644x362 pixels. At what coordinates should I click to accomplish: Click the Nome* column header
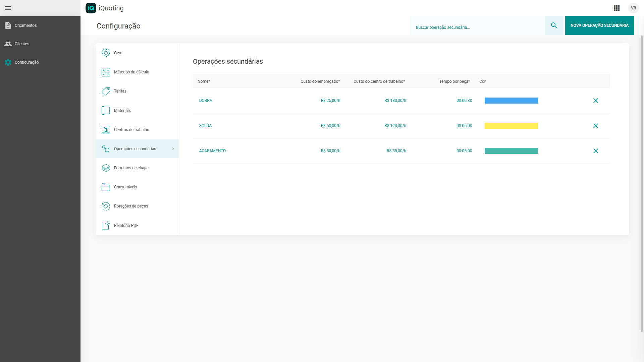[x=204, y=81]
